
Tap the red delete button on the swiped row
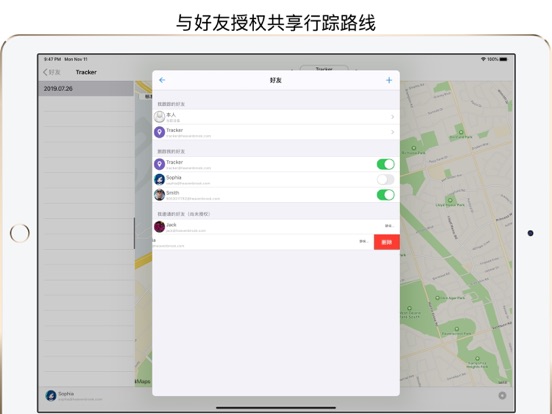387,242
